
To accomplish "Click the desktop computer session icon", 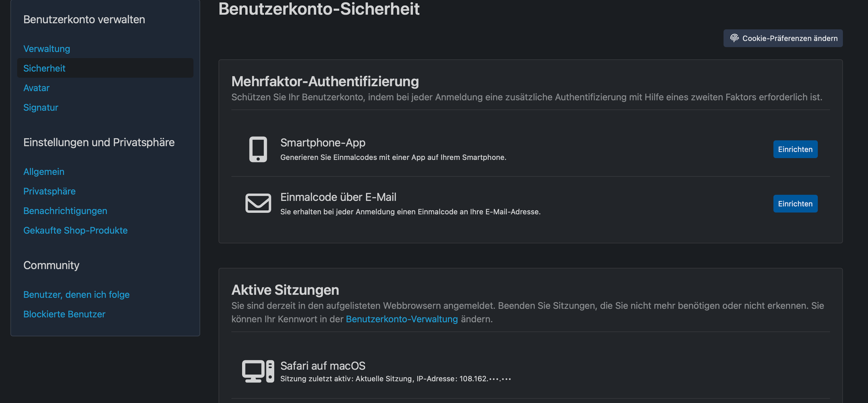I will 258,371.
